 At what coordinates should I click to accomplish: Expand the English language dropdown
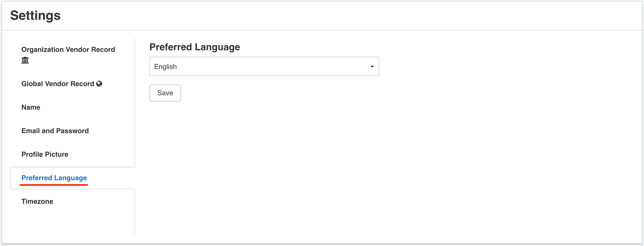point(264,66)
